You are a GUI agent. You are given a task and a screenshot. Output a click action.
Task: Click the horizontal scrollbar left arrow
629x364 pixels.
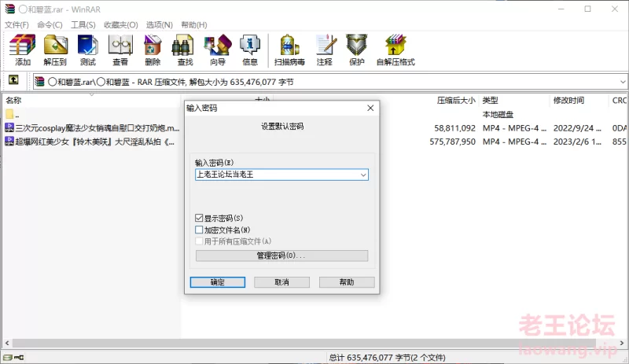(x=7, y=343)
